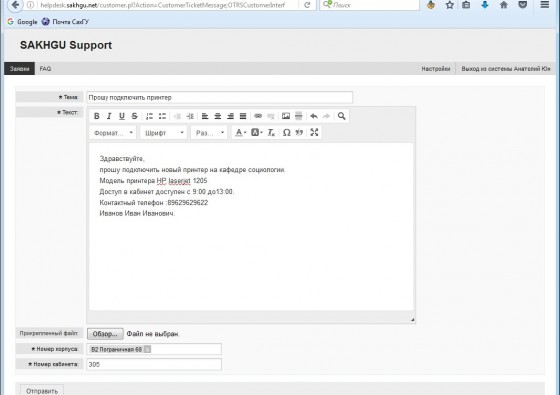The height and width of the screenshot is (395, 560).
Task: Go to browser home page
Action: coord(504,5)
